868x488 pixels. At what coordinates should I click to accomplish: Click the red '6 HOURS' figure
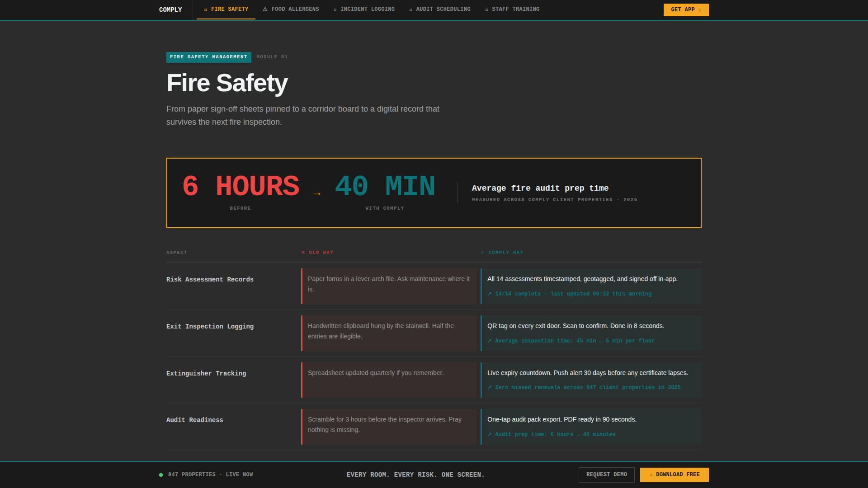coord(241,186)
